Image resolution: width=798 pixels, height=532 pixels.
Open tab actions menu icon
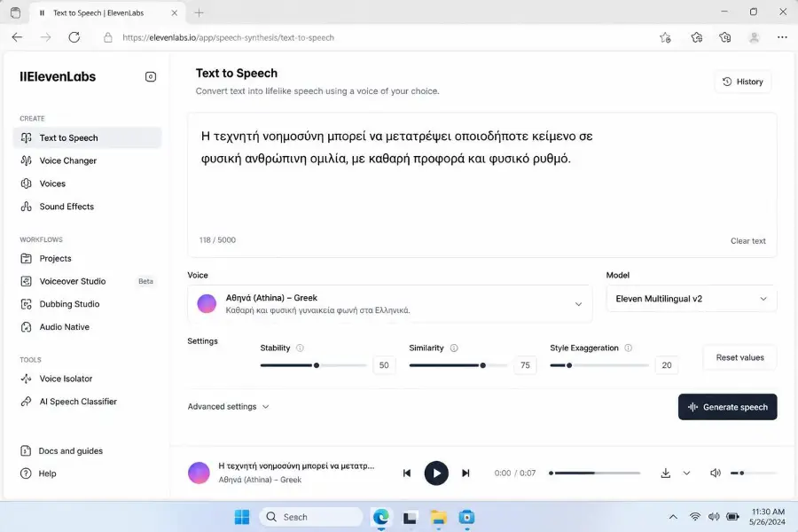16,12
